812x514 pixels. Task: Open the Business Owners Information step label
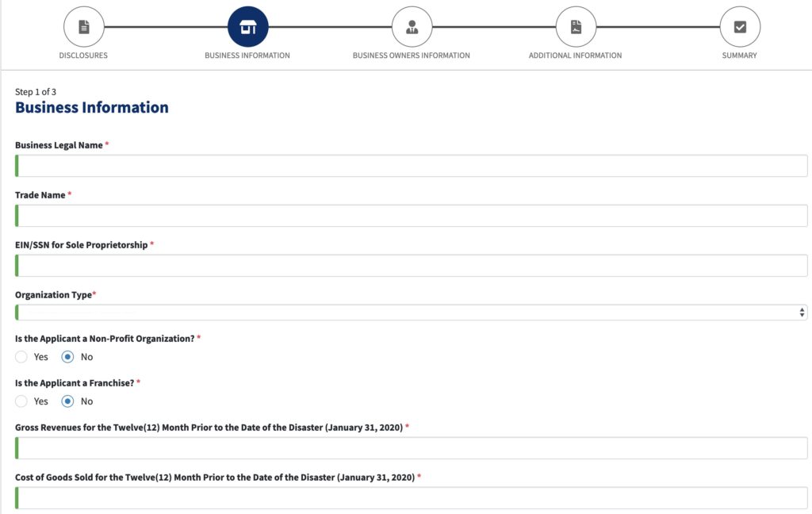coord(411,56)
